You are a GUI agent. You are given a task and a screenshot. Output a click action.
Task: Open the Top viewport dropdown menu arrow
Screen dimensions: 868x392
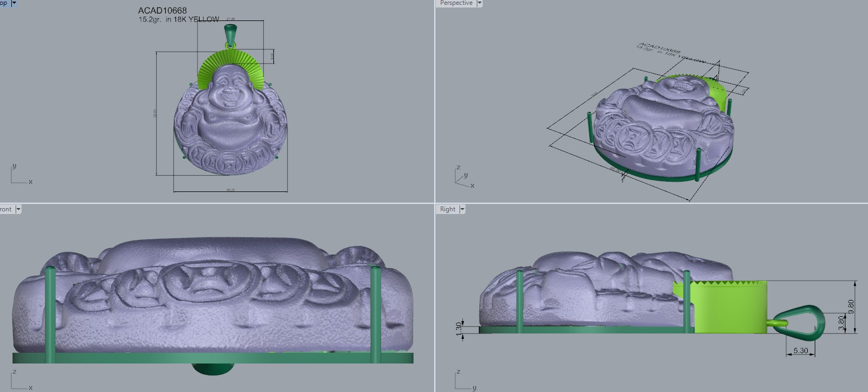(x=13, y=3)
